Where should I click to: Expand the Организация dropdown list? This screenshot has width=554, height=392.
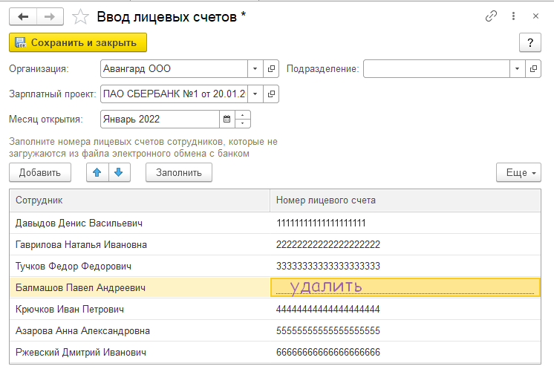coord(255,69)
